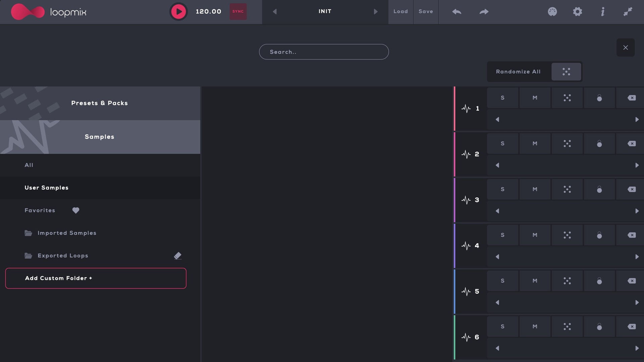Screen dimensions: 644x362
Task: Go to previous preset before INIT
Action: [x=275, y=12]
